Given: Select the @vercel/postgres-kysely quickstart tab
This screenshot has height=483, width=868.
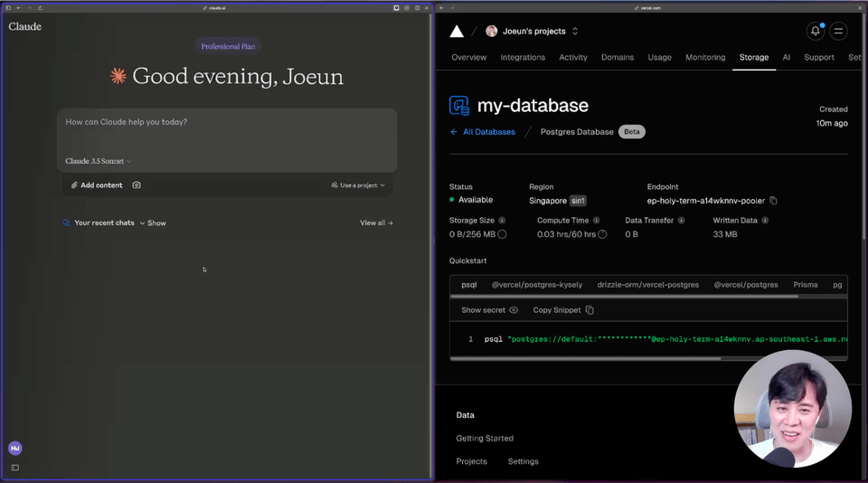Looking at the screenshot, I should [x=537, y=285].
